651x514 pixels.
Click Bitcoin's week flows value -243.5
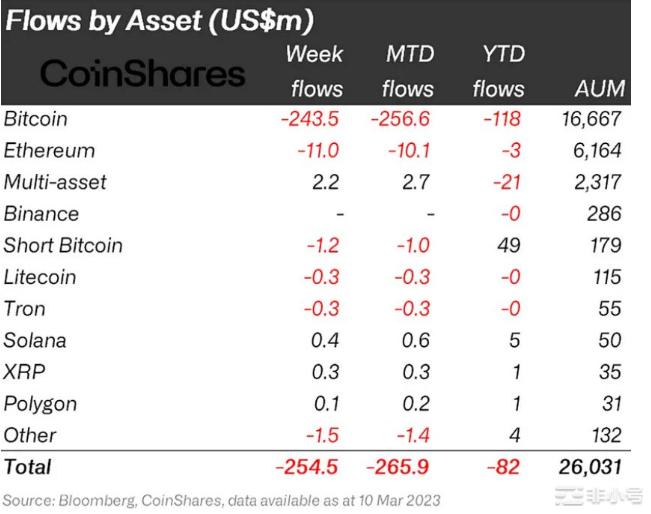309,119
